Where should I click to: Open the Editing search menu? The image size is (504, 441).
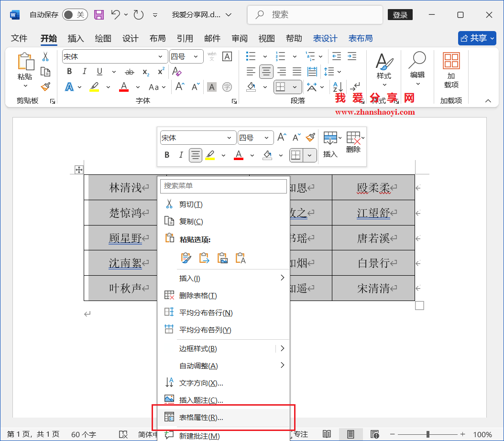pyautogui.click(x=417, y=69)
